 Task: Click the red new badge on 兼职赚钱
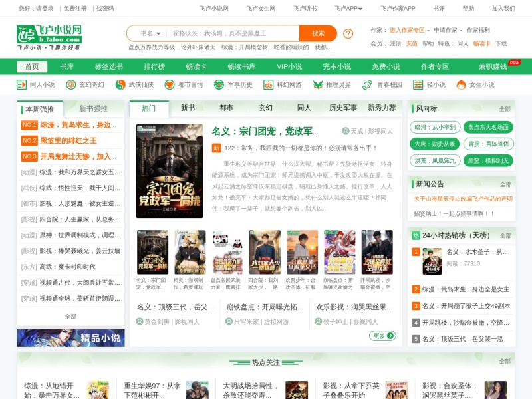514,63
